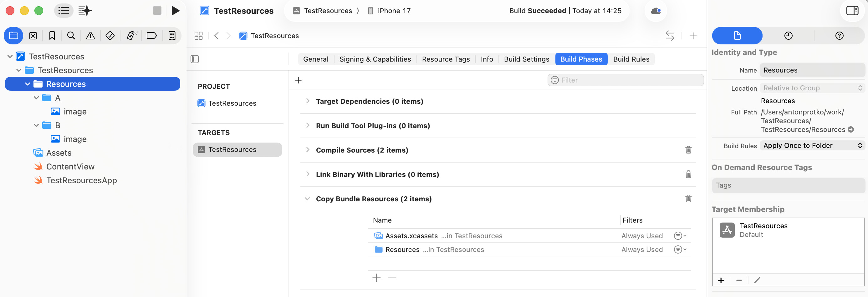This screenshot has width=868, height=297.
Task: Expand the Compile Sources phase
Action: pos(308,150)
